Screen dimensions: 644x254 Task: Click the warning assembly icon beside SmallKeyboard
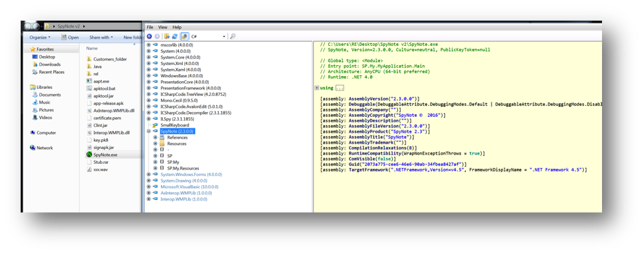tap(155, 125)
